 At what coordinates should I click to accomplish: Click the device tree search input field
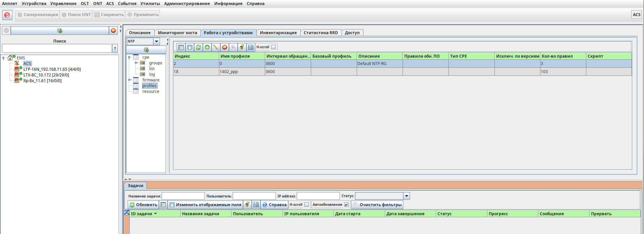pos(57,48)
